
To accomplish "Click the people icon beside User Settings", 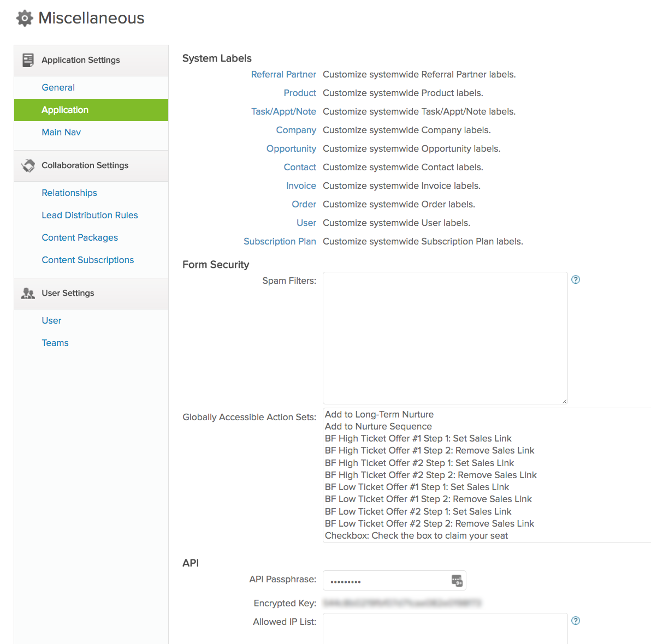I will (28, 293).
